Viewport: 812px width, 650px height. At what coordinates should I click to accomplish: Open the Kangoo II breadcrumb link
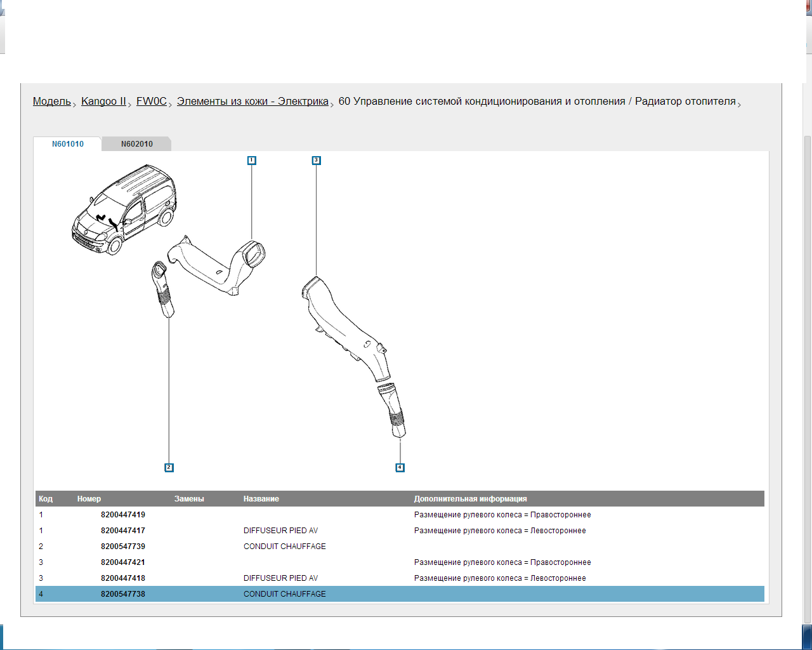(103, 102)
